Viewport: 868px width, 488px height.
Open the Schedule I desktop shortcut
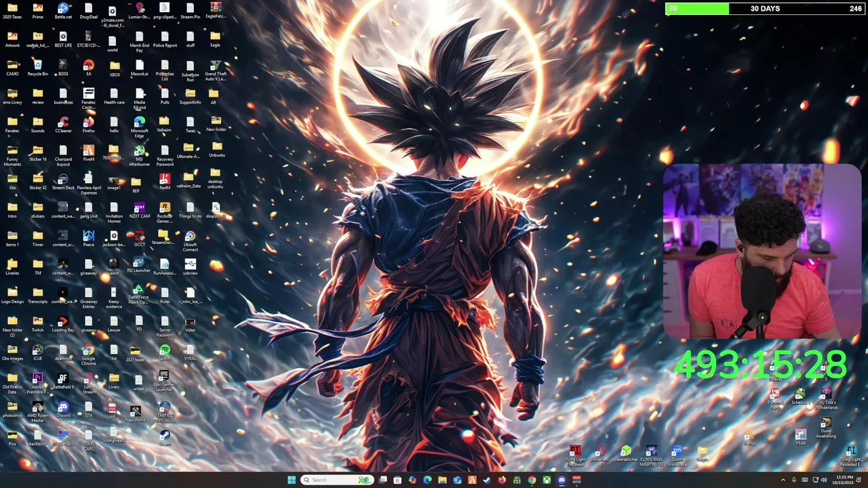tap(800, 397)
